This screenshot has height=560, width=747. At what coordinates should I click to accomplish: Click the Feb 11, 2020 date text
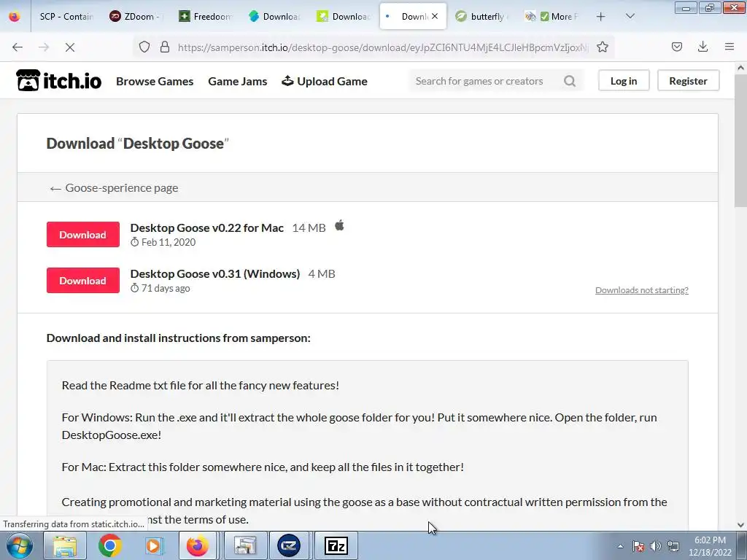point(169,242)
